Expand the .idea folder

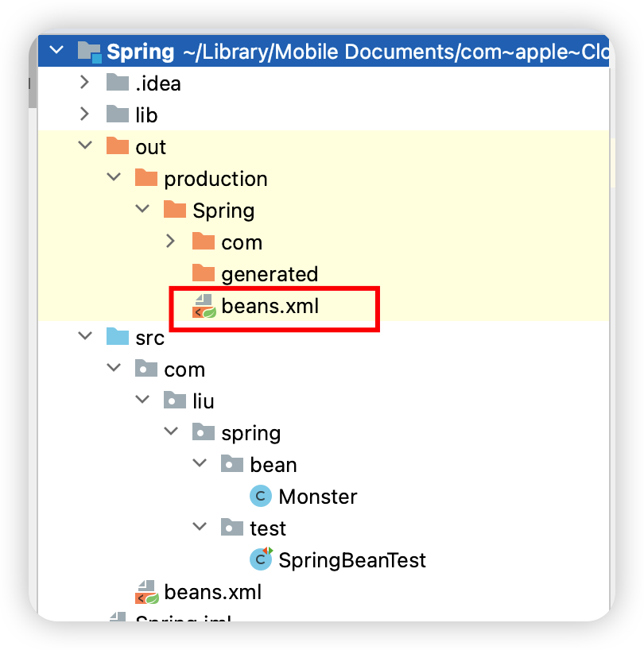click(x=84, y=82)
